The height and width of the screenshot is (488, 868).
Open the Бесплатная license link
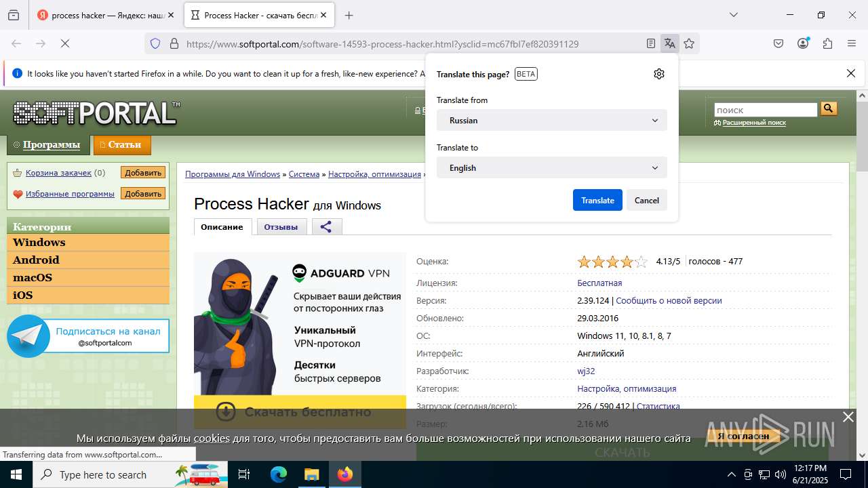click(x=599, y=283)
